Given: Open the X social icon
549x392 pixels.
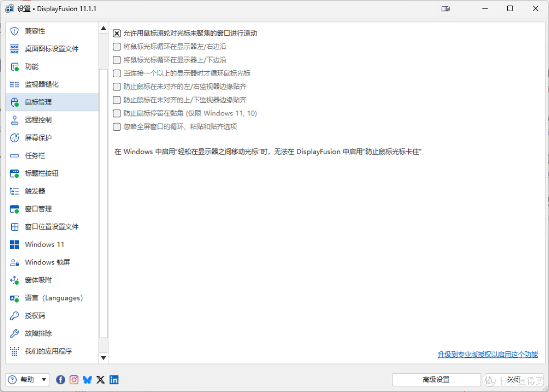Looking at the screenshot, I should (101, 380).
